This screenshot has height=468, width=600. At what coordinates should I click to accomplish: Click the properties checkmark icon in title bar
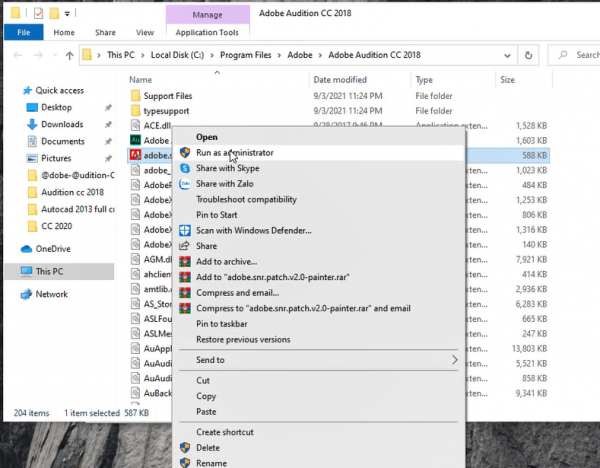(37, 13)
